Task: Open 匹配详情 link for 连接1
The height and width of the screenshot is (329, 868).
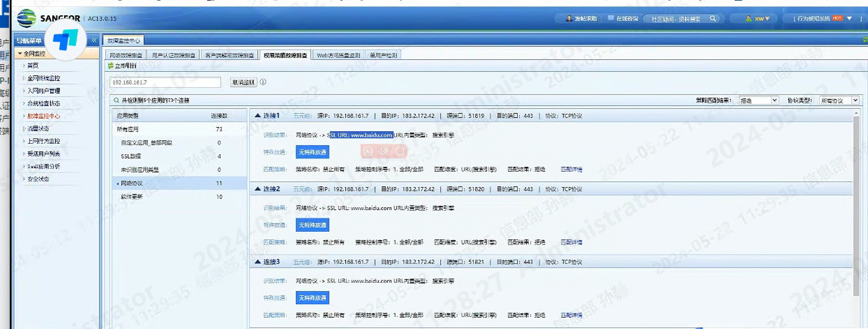Action: (571, 169)
